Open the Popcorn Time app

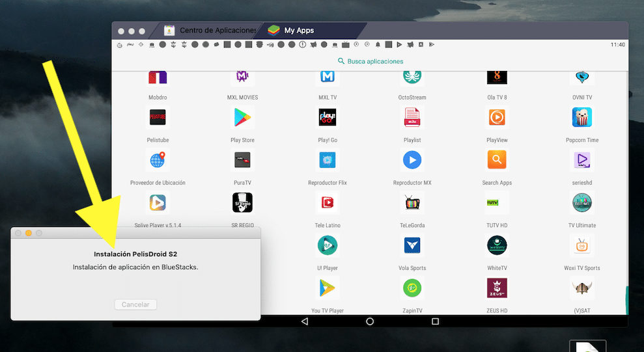[x=582, y=117]
